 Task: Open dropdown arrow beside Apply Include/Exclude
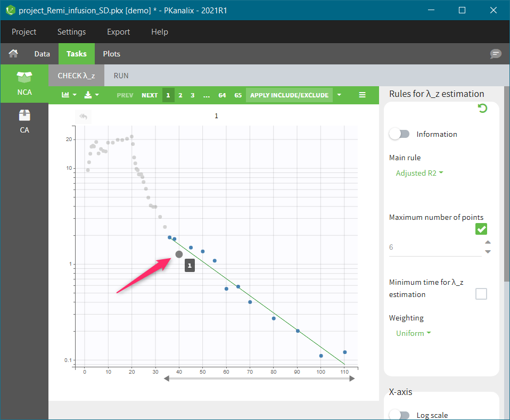[x=339, y=95]
